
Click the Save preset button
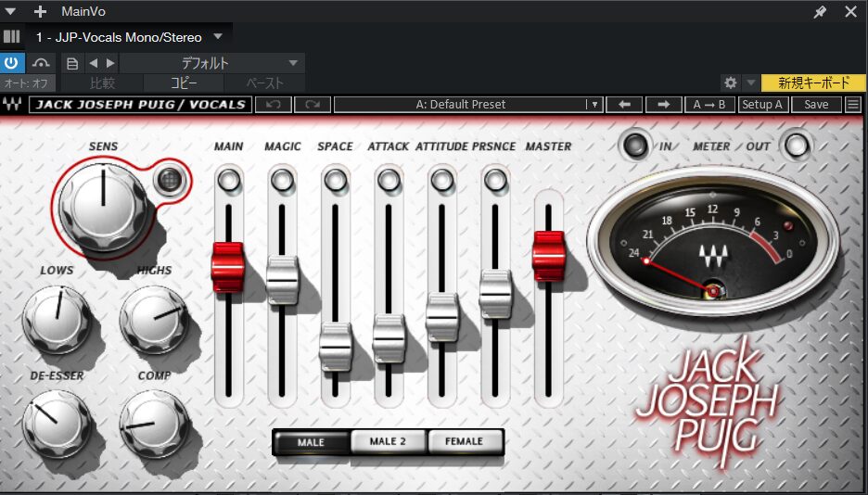pos(816,105)
